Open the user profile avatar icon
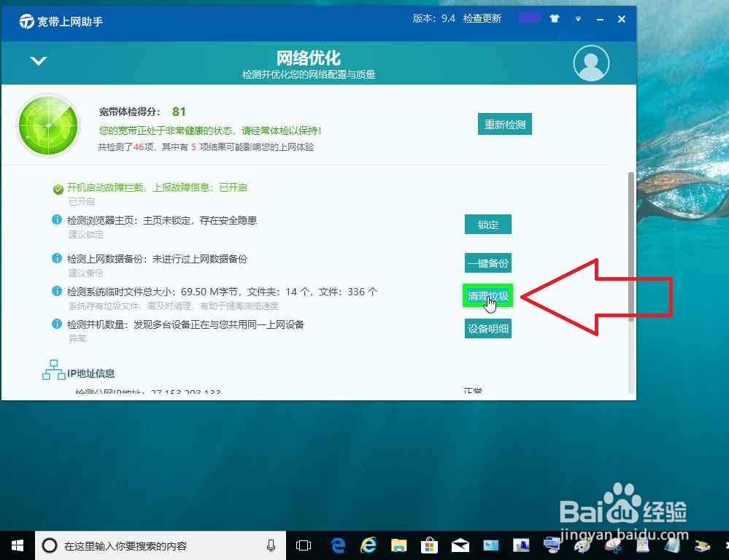Screen dimensions: 729x560 coord(591,63)
